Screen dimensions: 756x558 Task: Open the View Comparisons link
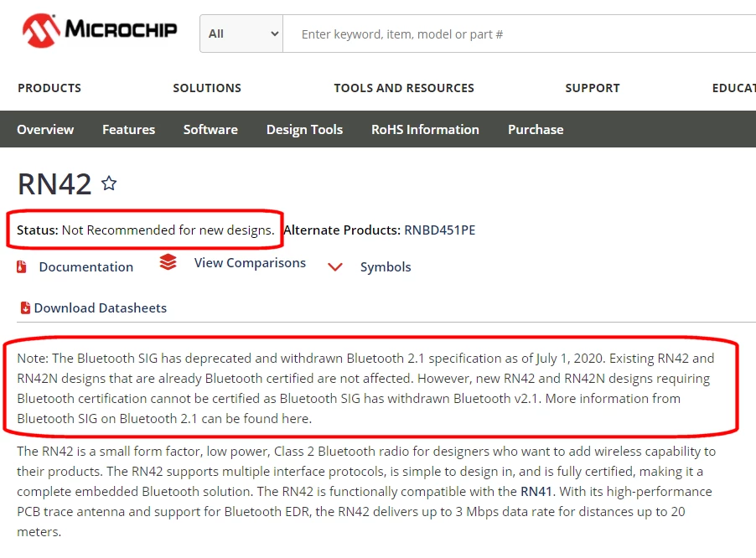pos(251,263)
